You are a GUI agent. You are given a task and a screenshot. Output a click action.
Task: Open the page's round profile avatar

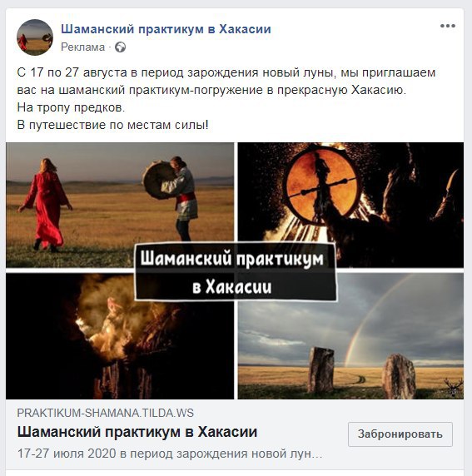click(x=35, y=37)
